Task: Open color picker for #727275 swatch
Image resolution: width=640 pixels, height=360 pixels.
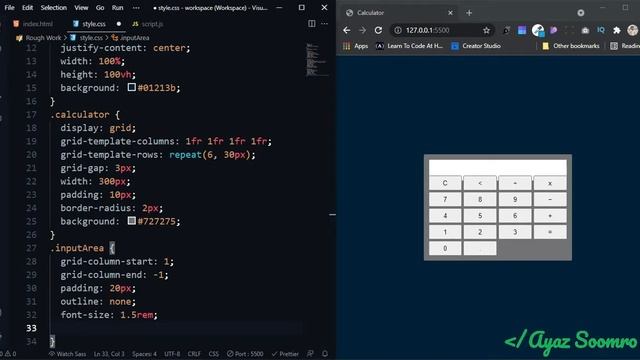Action: click(131, 221)
